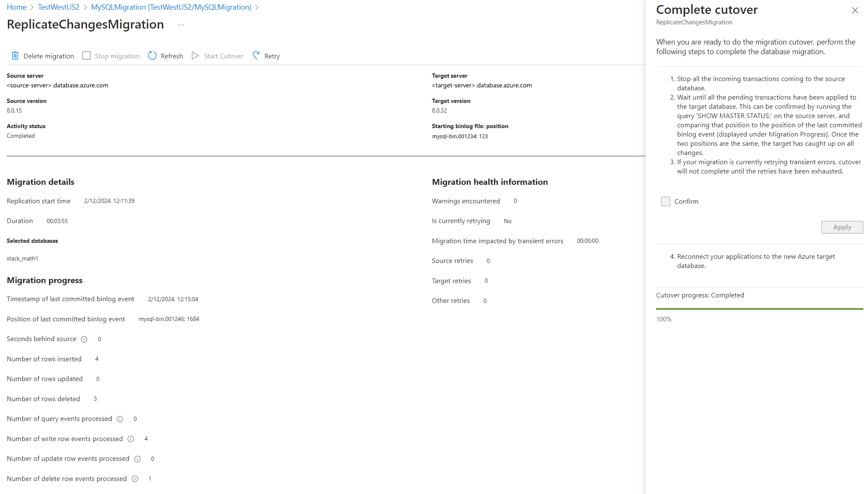The width and height of the screenshot is (868, 494).
Task: Click info icon beside Seconds behind source
Action: [84, 339]
